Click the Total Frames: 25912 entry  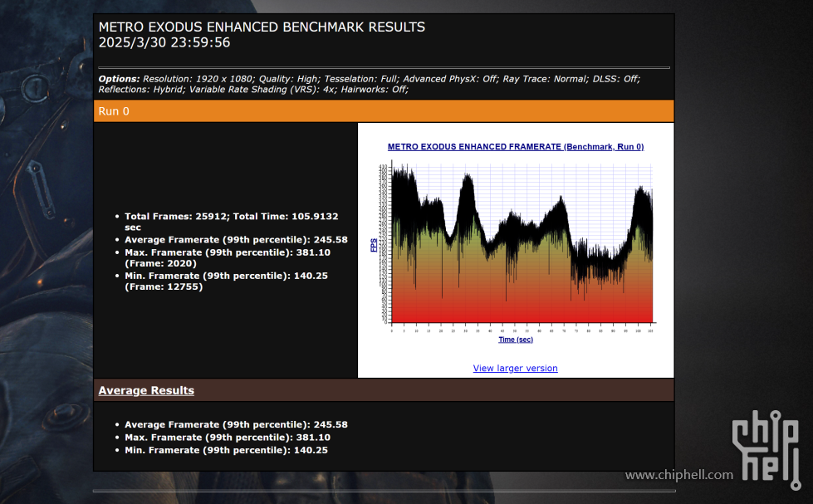coord(231,222)
